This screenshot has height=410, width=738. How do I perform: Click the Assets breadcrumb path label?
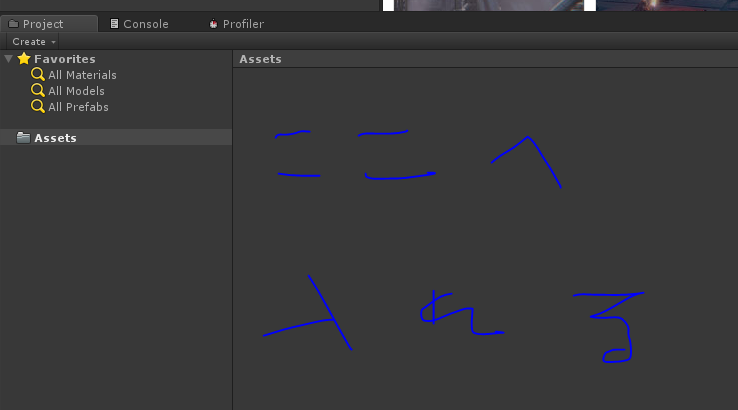point(260,59)
